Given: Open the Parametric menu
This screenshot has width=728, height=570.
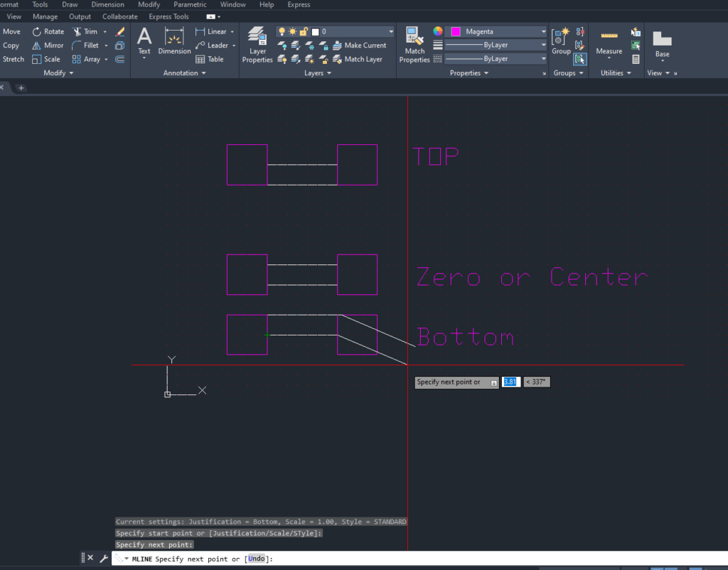Looking at the screenshot, I should (189, 5).
